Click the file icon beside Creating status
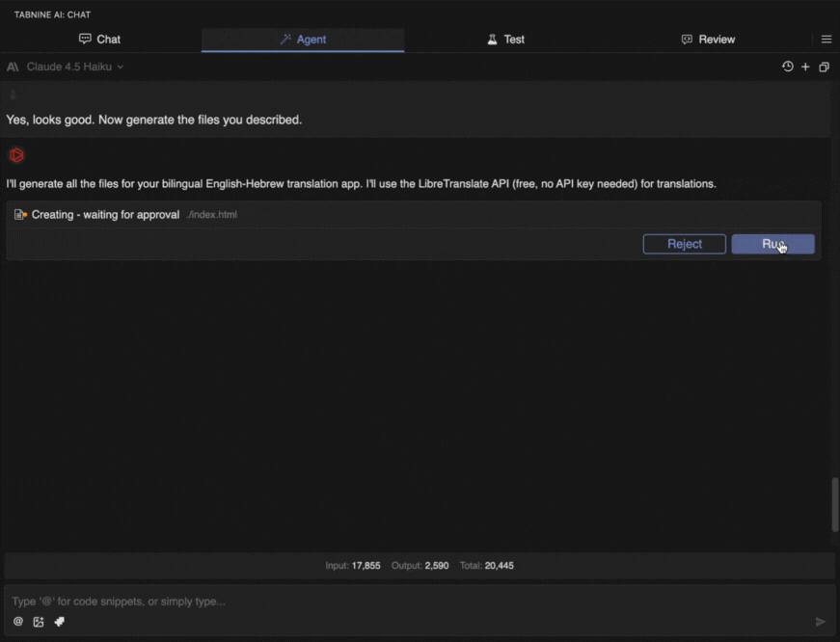This screenshot has height=642, width=840. 20,214
